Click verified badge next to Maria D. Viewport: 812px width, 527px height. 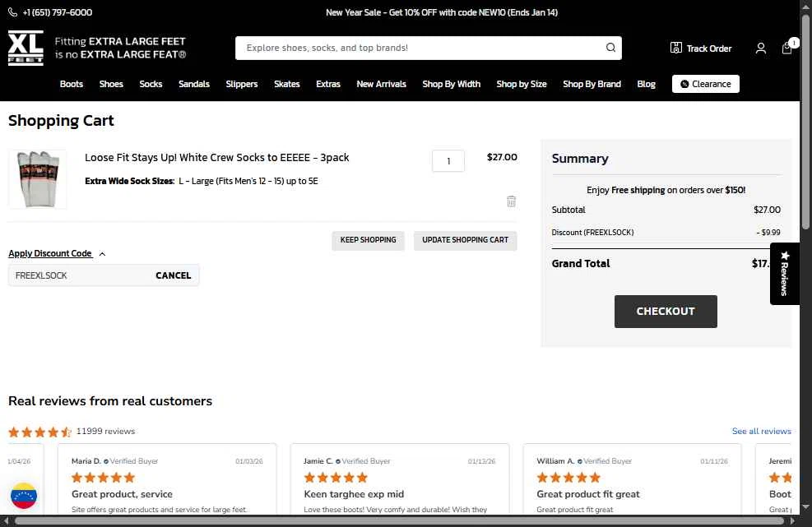click(x=106, y=461)
